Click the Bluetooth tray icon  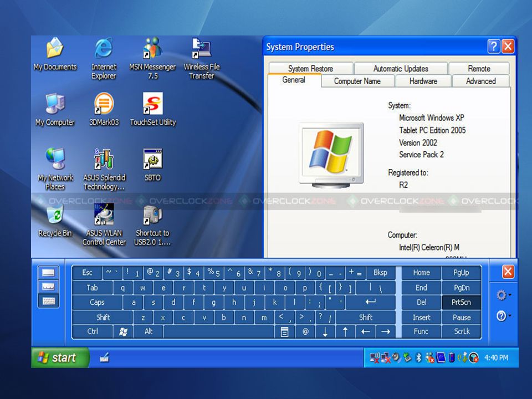(x=419, y=357)
